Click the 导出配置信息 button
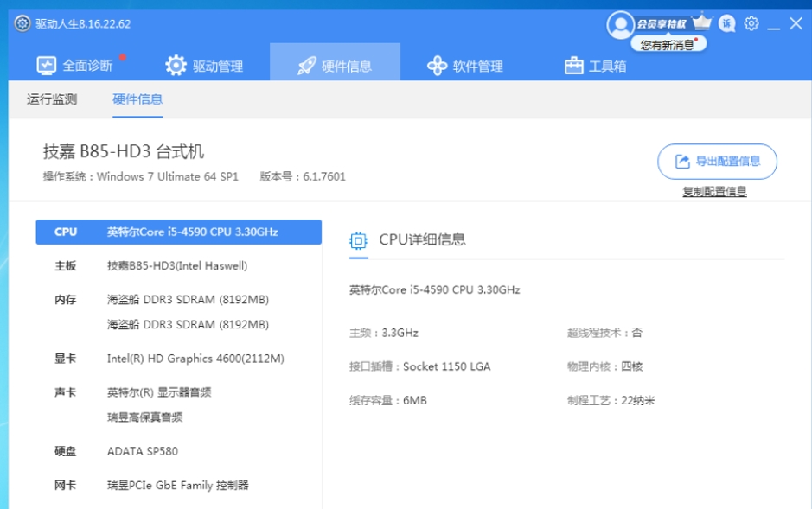Screen dimensions: 812x509 [717, 162]
